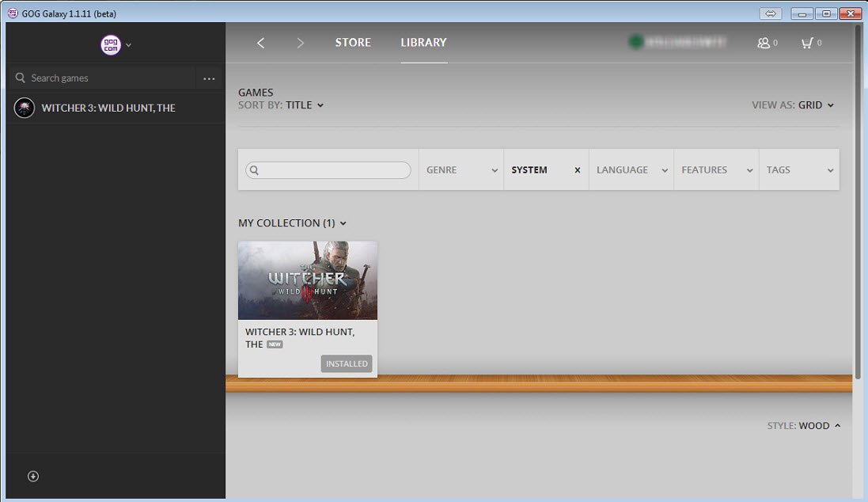Clear the SYSTEM filter with X

578,170
